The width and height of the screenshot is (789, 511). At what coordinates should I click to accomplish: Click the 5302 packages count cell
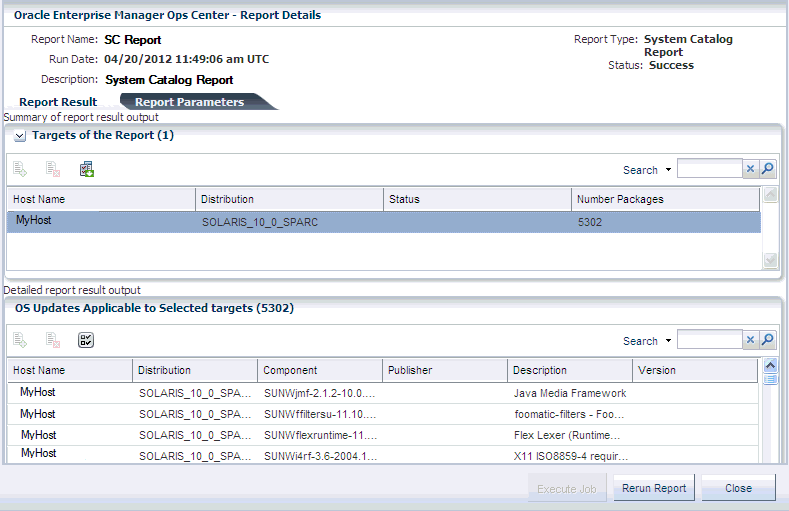click(590, 222)
